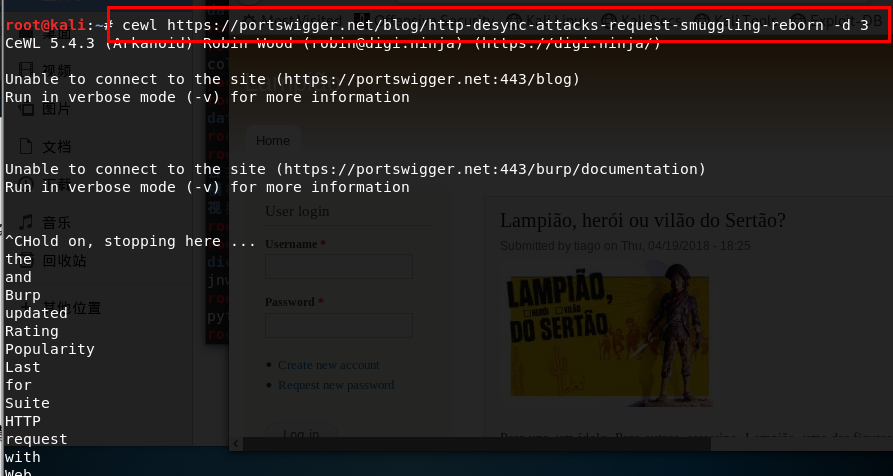Click the word Popularity in terminal output
Viewport: 893px width, 476px height.
[x=50, y=349]
